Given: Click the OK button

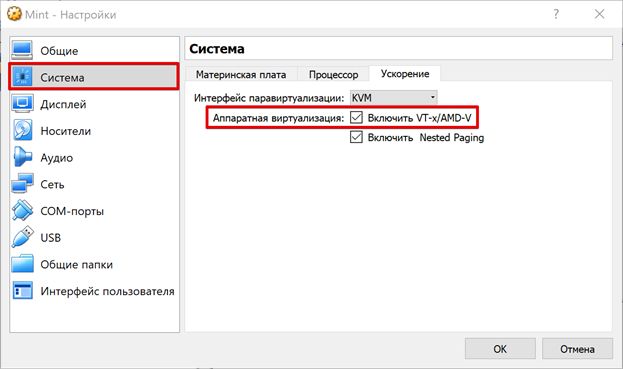Looking at the screenshot, I should coord(500,349).
